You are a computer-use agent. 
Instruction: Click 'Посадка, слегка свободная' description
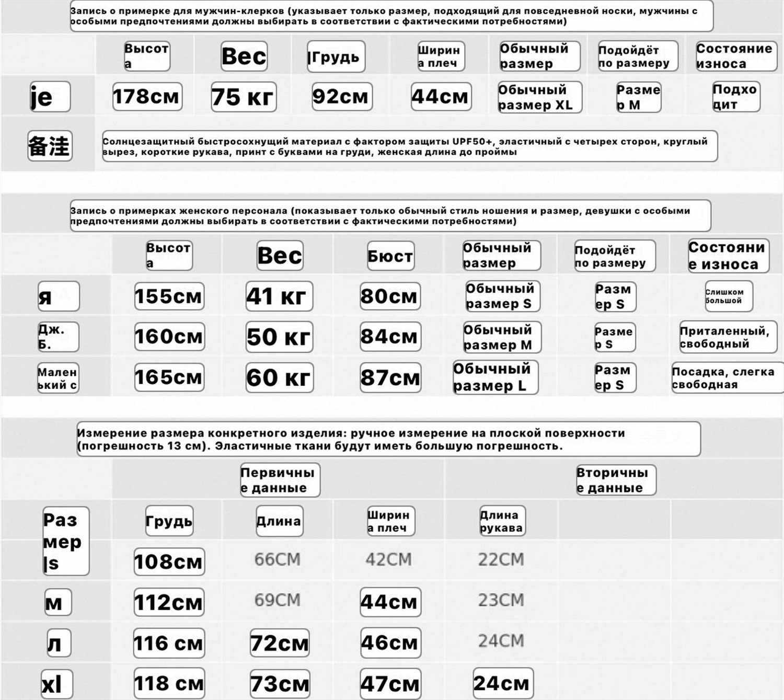[x=728, y=378]
